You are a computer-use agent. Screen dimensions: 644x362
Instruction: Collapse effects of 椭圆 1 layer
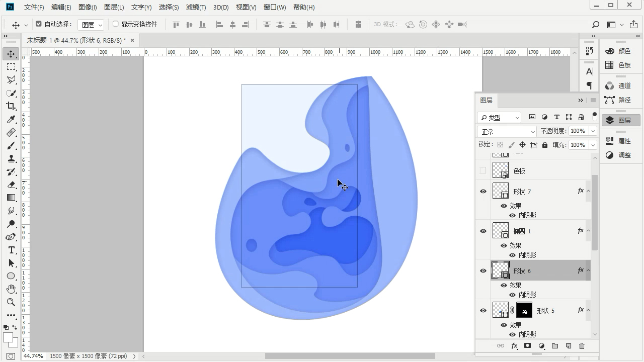point(588,231)
